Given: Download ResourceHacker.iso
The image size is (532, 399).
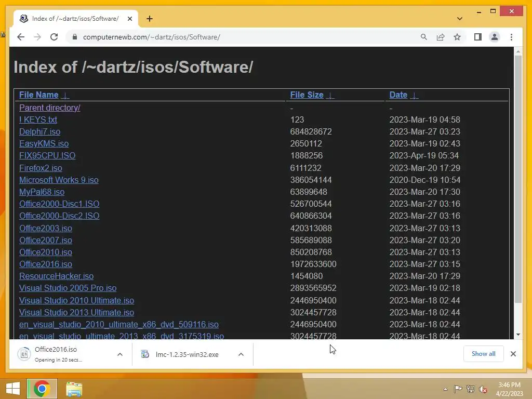Looking at the screenshot, I should pyautogui.click(x=56, y=276).
